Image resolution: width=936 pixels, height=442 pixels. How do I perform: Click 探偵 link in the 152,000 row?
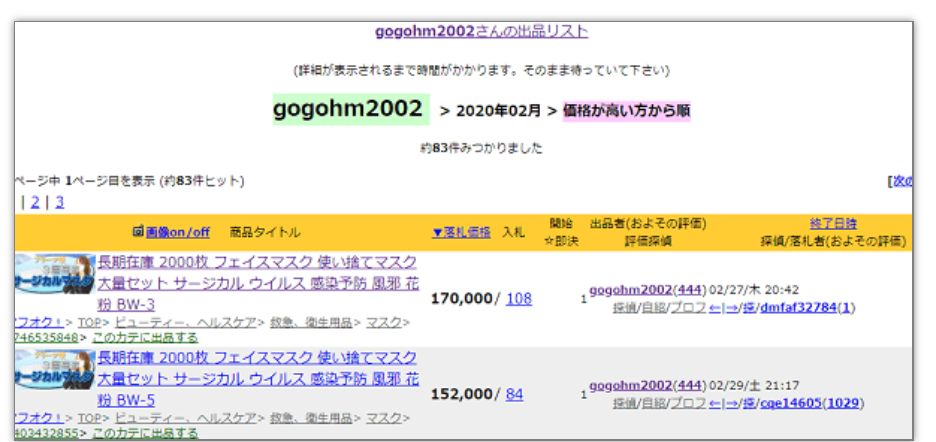(x=624, y=403)
